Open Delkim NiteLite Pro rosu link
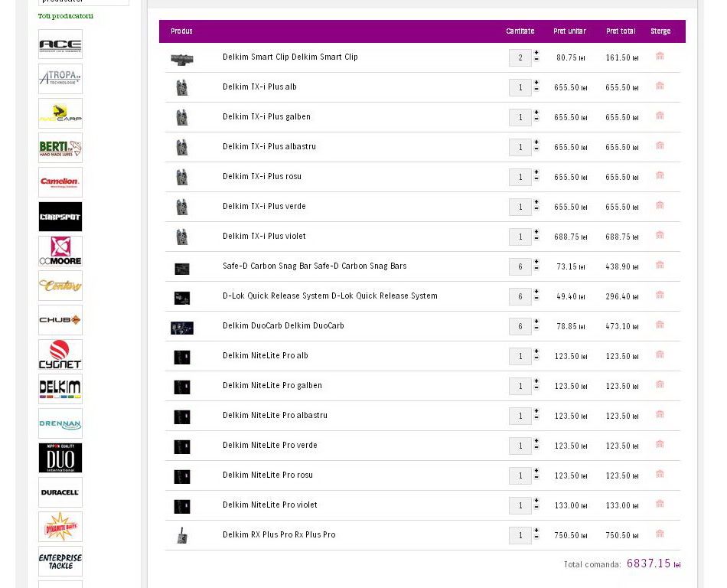727x588 pixels. 267,475
